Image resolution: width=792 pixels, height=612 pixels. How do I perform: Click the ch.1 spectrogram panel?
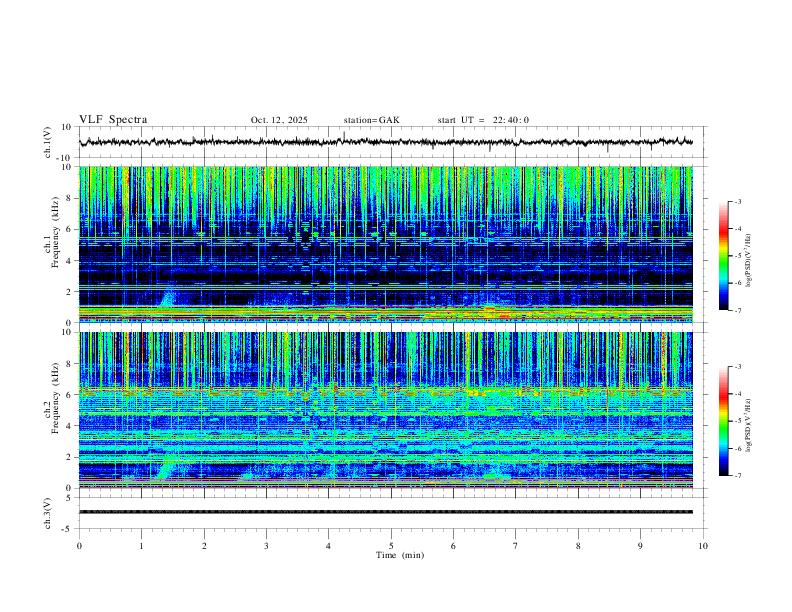(x=386, y=244)
